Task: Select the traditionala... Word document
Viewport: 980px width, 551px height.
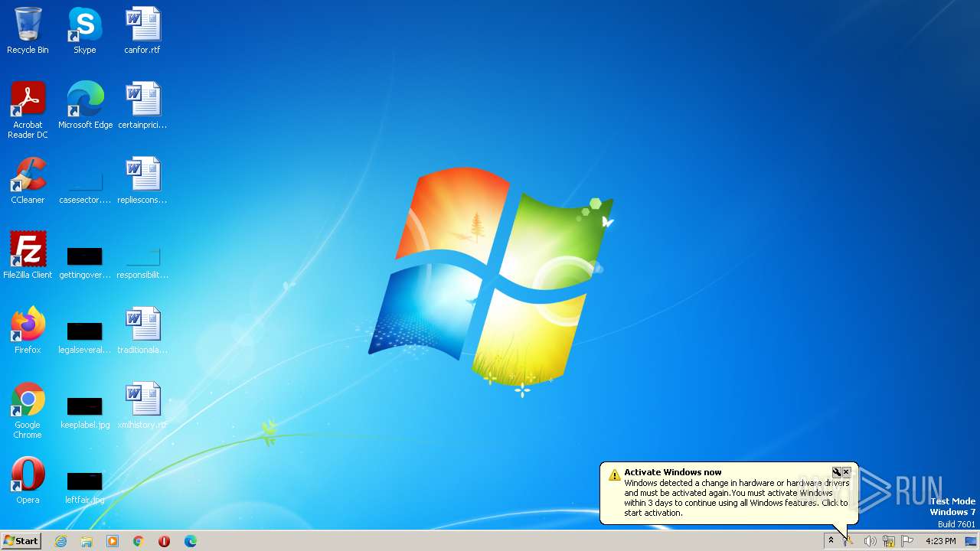Action: [x=142, y=330]
